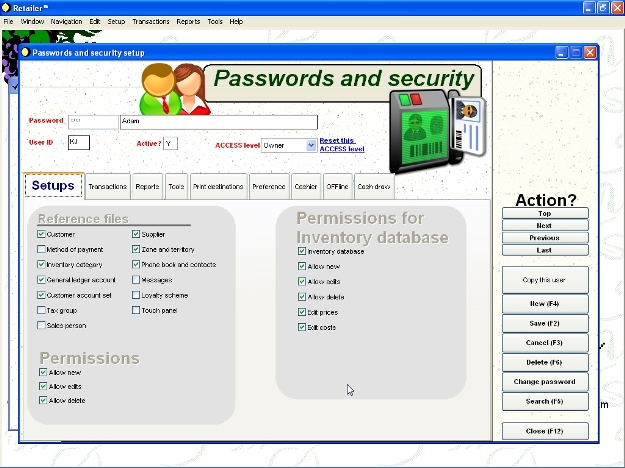Click the Change password button
The width and height of the screenshot is (625, 468).
coord(544,382)
